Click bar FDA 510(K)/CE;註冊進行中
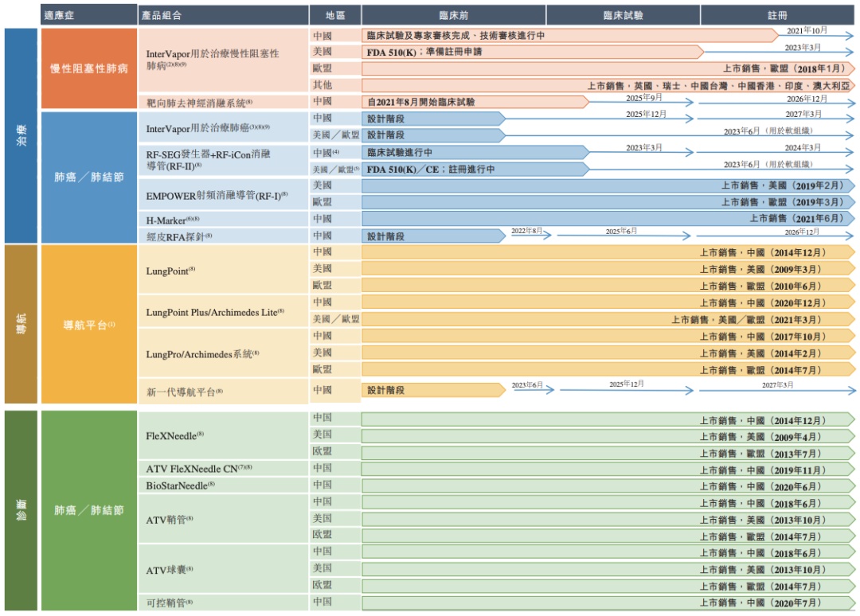860x616 pixels. pyautogui.click(x=475, y=170)
